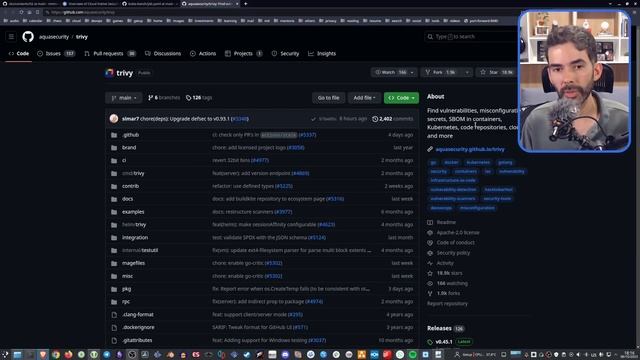Open the integration folder
Screen dimensions: 640x360
coord(135,238)
